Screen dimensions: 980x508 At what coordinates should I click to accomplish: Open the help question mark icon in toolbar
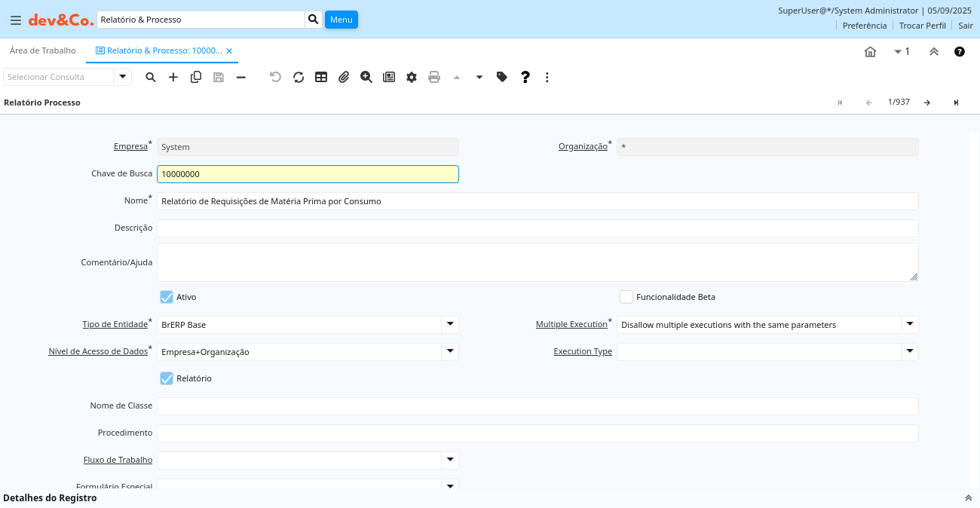pyautogui.click(x=525, y=77)
